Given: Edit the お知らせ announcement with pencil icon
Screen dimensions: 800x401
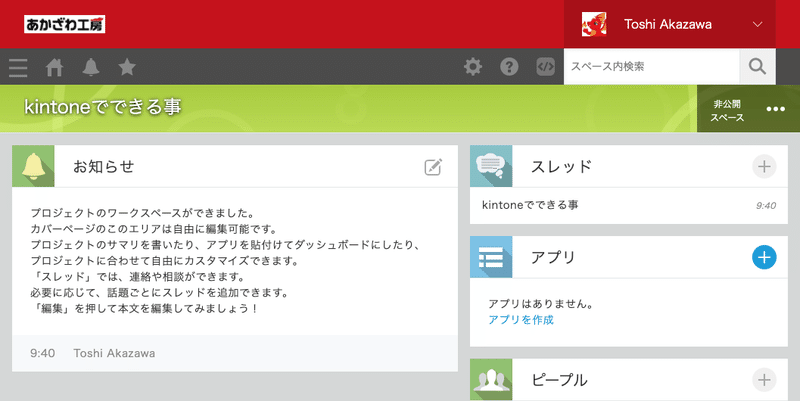Looking at the screenshot, I should point(433,167).
